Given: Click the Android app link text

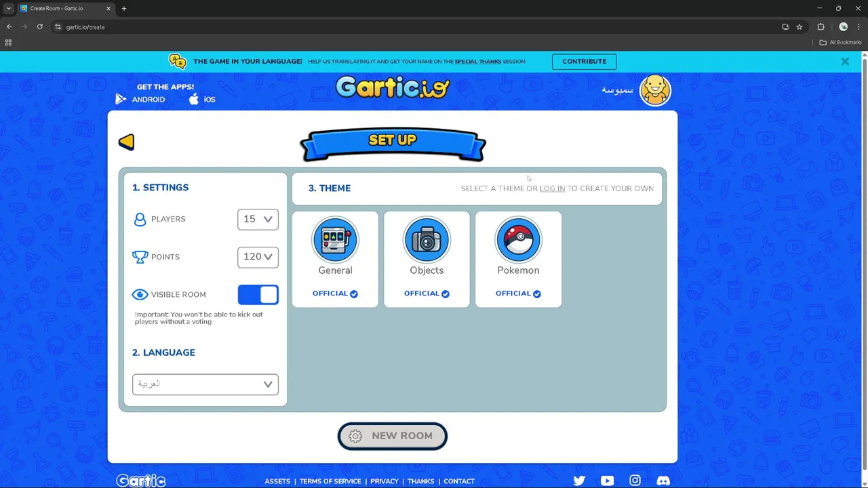Looking at the screenshot, I should point(149,100).
